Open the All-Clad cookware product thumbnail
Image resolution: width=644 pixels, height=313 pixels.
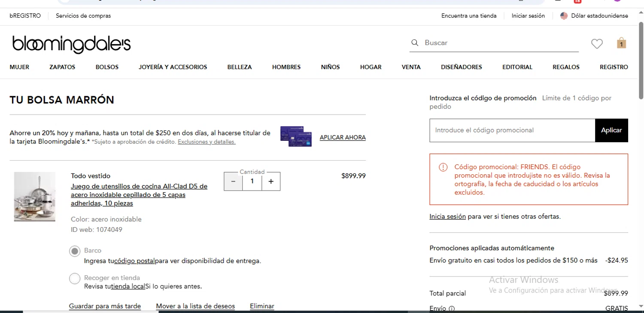tap(35, 197)
